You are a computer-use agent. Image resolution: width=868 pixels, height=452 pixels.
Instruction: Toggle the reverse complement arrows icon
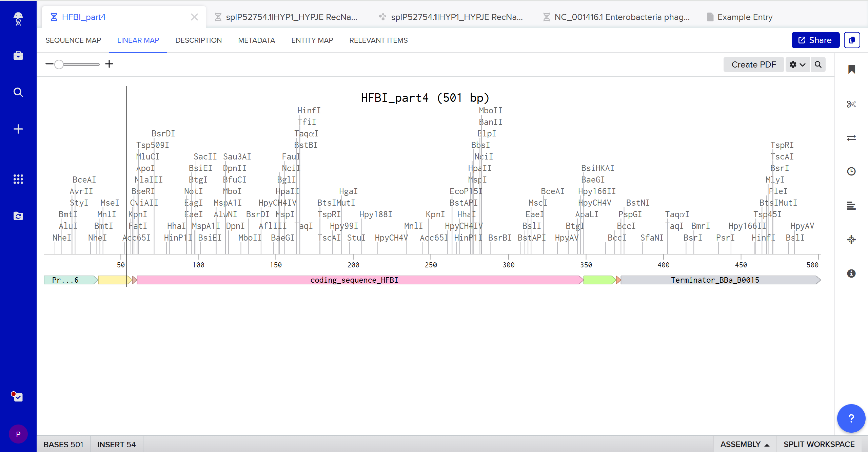852,138
